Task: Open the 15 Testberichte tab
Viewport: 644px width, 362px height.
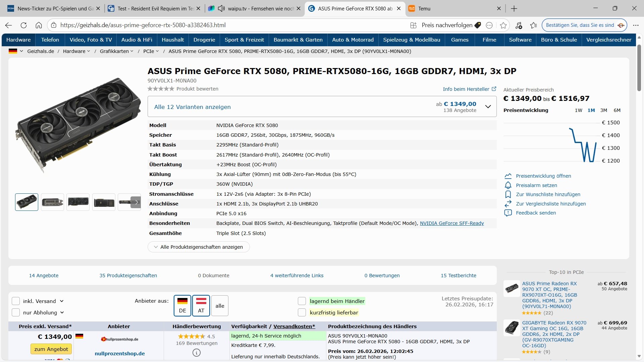Action: click(458, 276)
